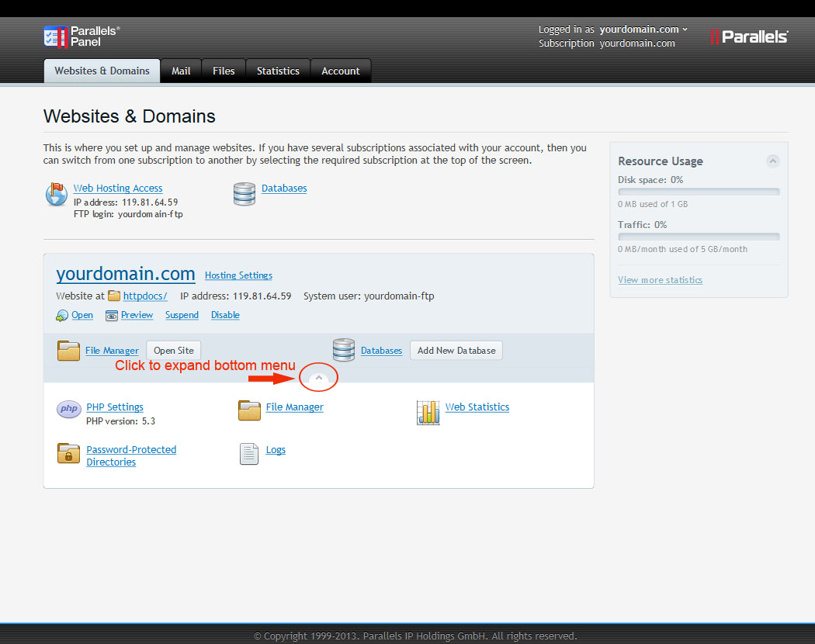Open View more statistics link
Image resolution: width=815 pixels, height=644 pixels.
click(660, 280)
